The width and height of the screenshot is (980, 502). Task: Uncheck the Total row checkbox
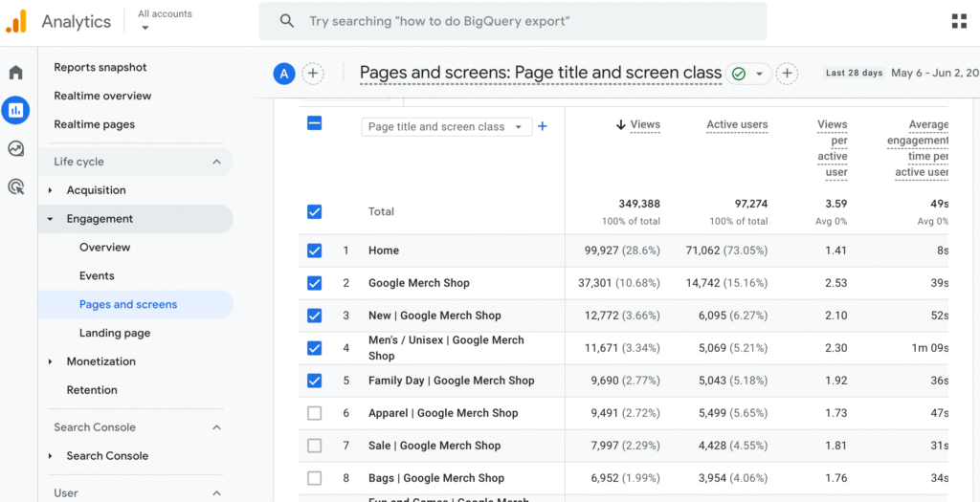click(x=314, y=211)
